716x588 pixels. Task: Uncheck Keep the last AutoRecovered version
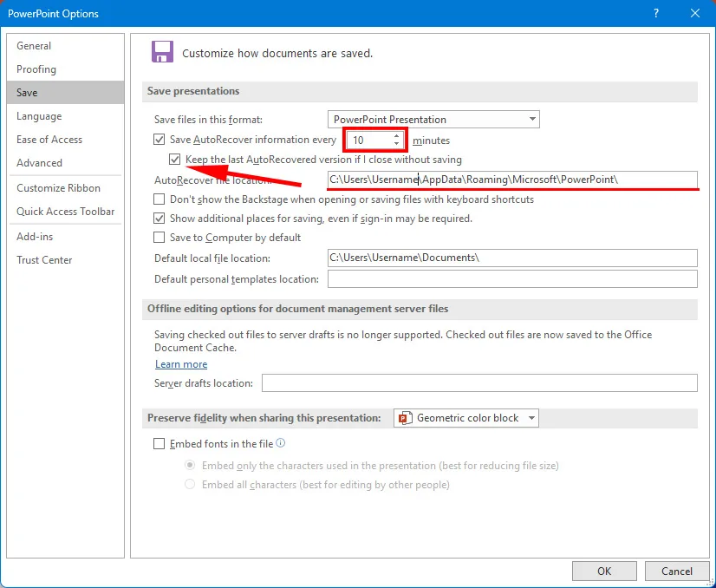(174, 160)
